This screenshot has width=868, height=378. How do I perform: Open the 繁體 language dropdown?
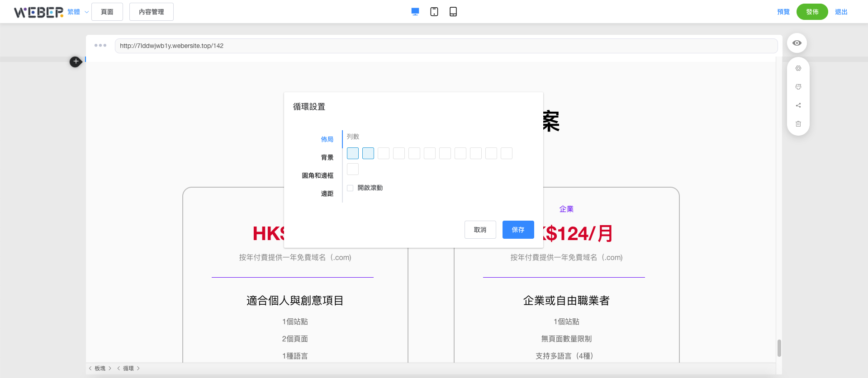pos(78,12)
